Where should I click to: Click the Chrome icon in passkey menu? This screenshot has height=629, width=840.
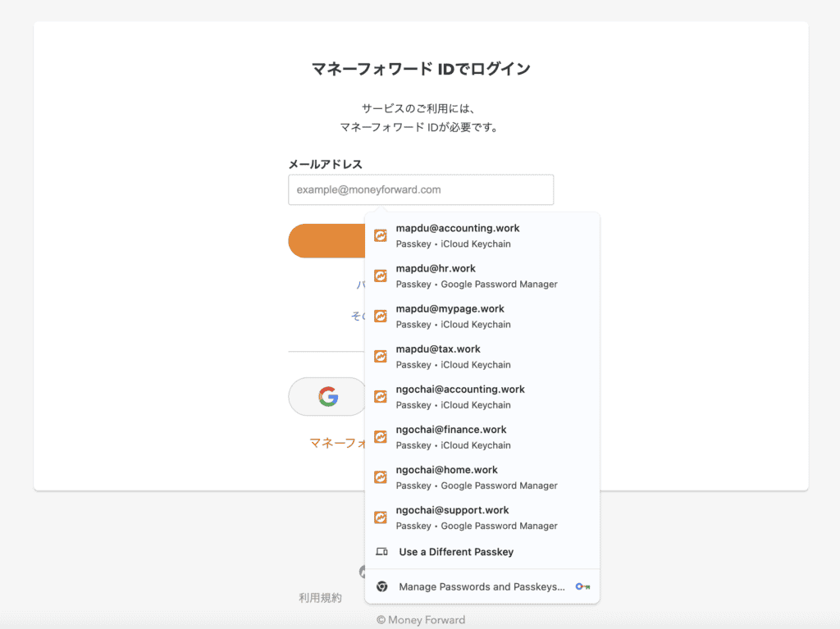pos(382,586)
